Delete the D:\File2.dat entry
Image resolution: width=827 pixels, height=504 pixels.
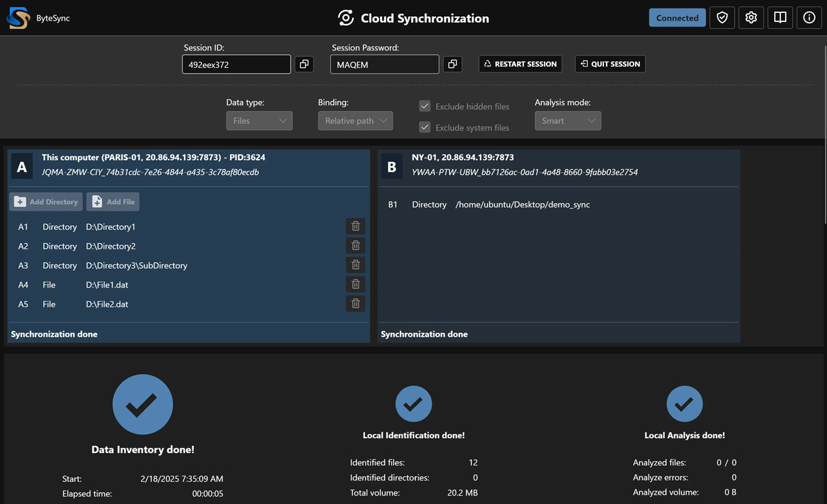355,304
